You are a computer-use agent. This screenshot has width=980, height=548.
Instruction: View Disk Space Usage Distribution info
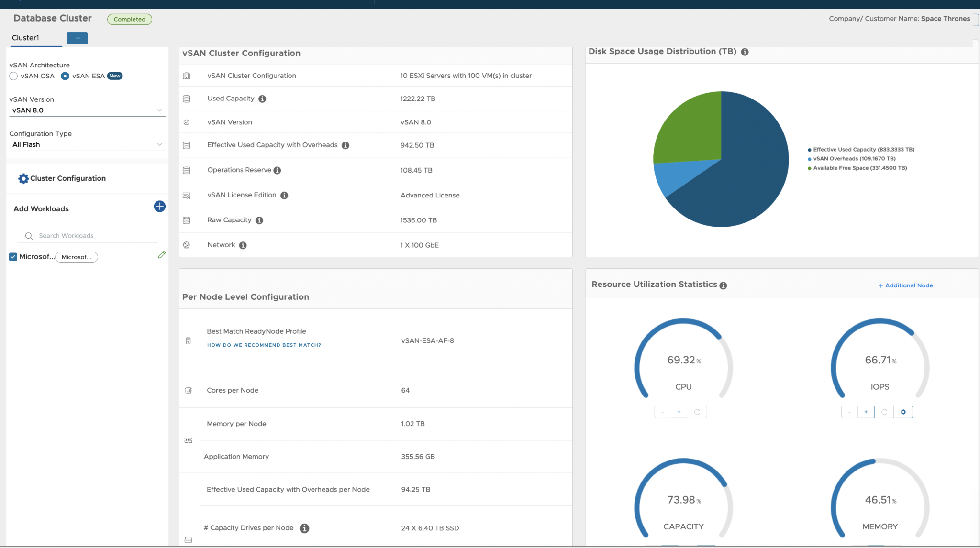click(745, 53)
